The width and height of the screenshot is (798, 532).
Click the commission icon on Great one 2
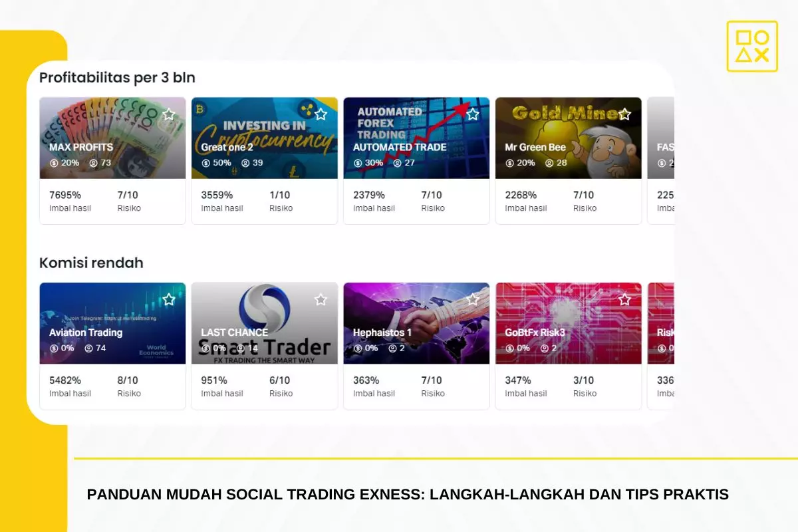tap(206, 163)
